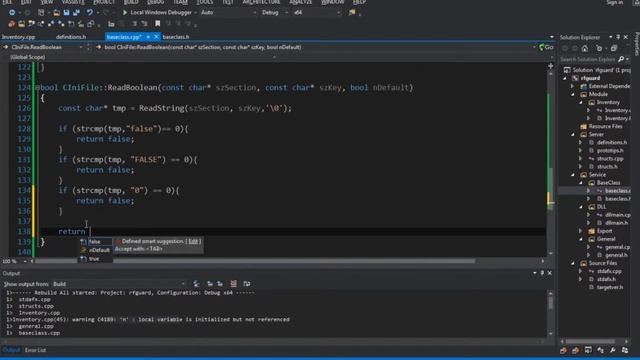The width and height of the screenshot is (640, 360).
Task: Open the Debug configuration dropdown
Action: [x=275, y=13]
